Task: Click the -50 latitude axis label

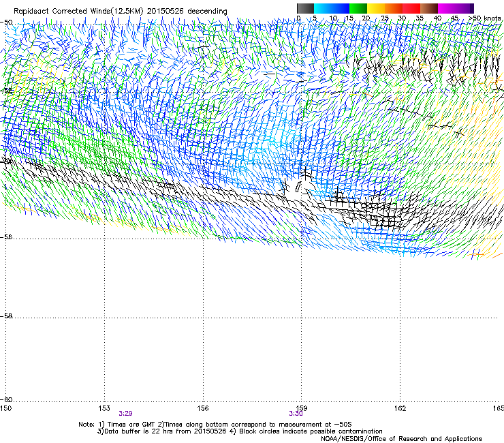Action: [x=6, y=22]
